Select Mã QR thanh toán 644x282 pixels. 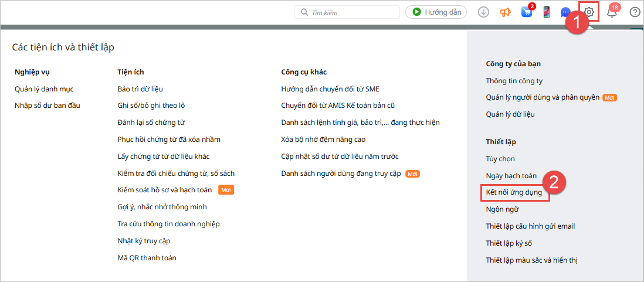pyautogui.click(x=147, y=257)
